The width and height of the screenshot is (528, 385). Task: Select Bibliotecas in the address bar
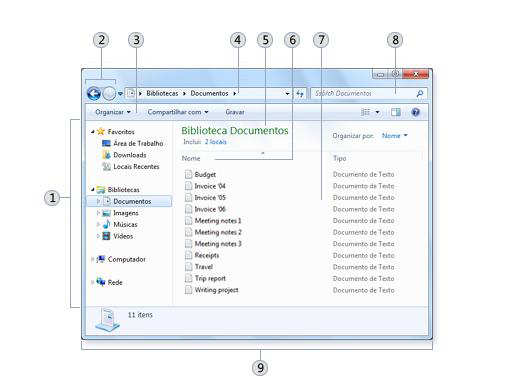pyautogui.click(x=162, y=93)
